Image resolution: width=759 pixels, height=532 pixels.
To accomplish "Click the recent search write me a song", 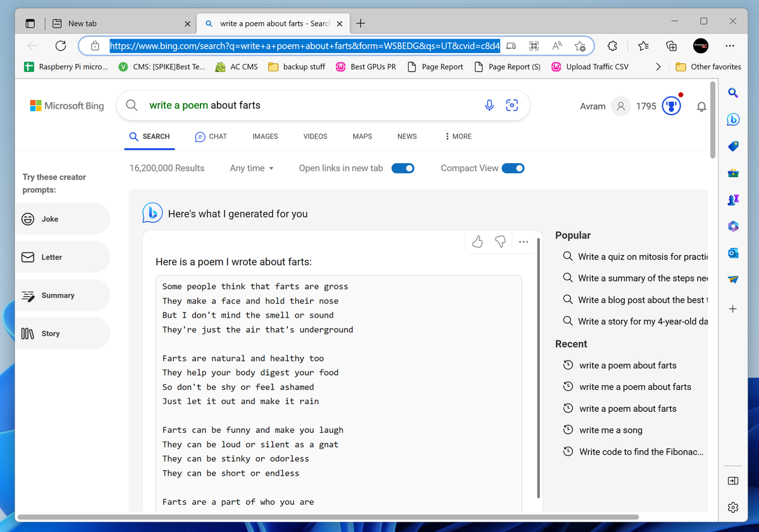I will [610, 430].
